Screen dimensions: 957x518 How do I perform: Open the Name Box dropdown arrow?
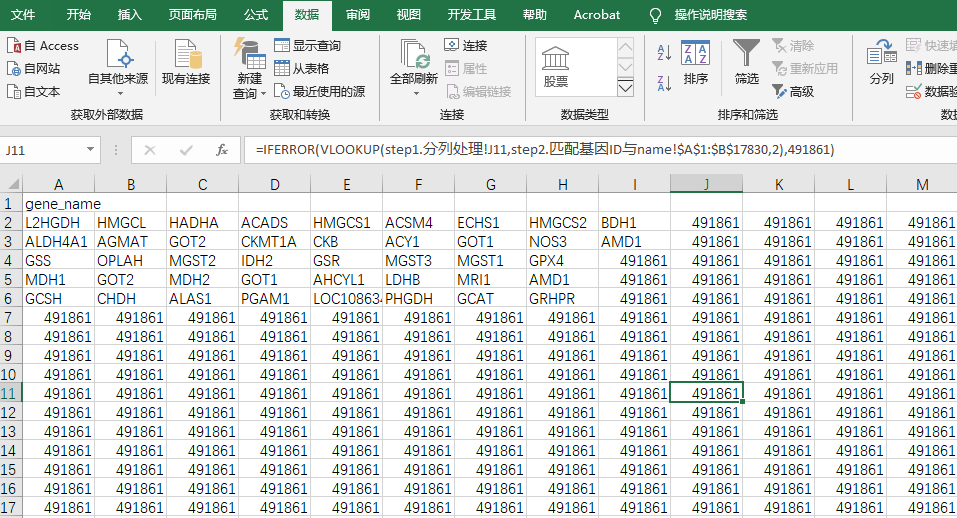click(x=90, y=150)
